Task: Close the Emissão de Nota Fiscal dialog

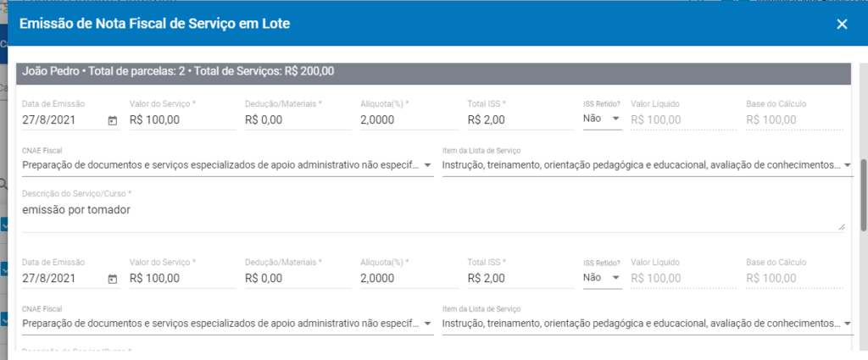Action: 842,24
